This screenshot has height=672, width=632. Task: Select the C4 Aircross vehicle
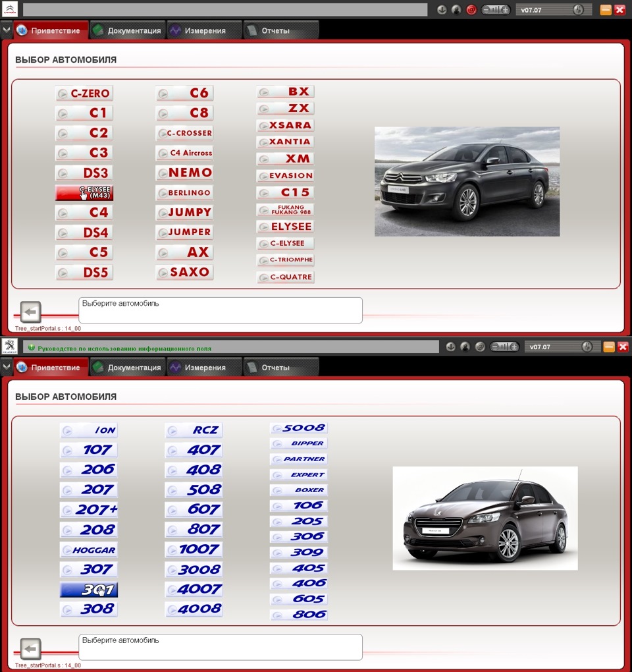(184, 153)
